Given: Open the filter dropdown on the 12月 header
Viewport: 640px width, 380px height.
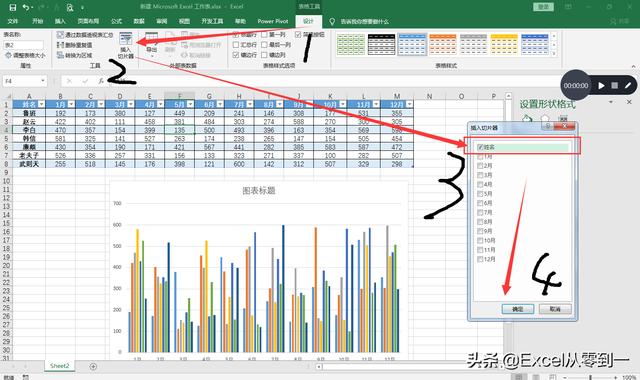Looking at the screenshot, I should click(409, 104).
